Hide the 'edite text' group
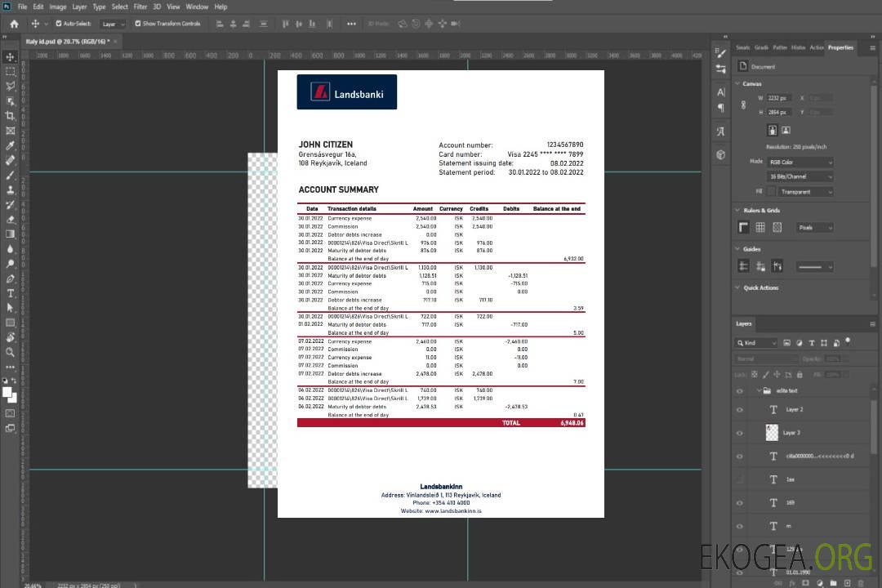 tap(740, 391)
